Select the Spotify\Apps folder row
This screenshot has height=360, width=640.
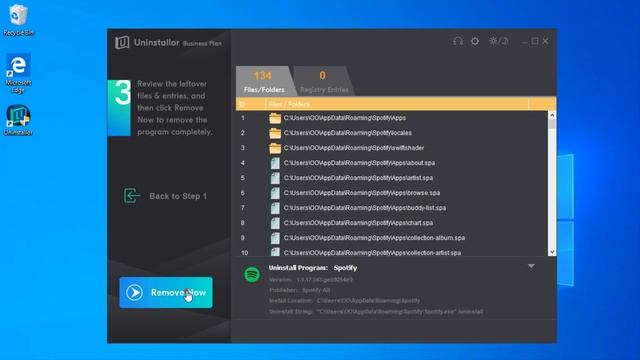tap(392, 118)
